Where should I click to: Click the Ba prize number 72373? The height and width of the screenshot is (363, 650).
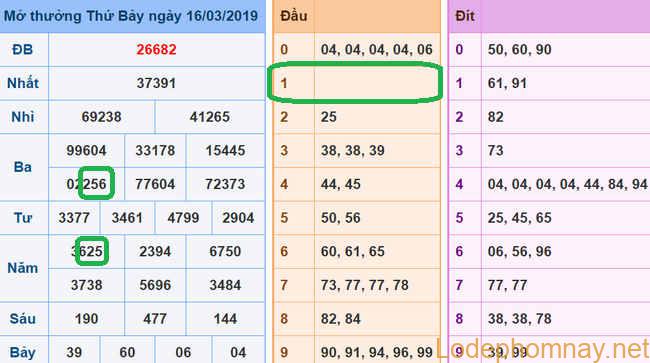225,184
